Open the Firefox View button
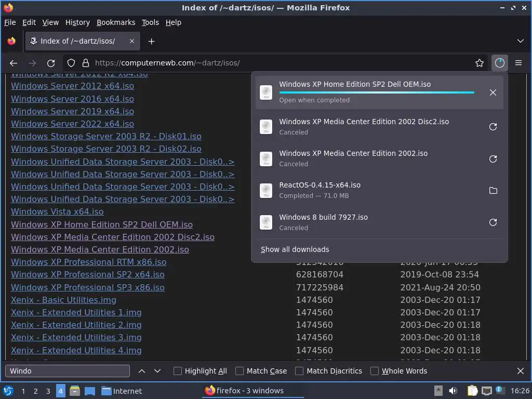 click(x=11, y=41)
